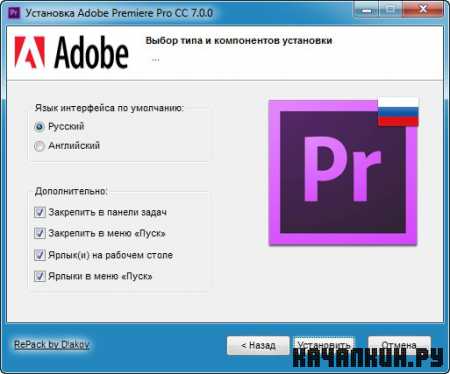Click the Adobe logo in the header
450x374 pixels.
[71, 53]
